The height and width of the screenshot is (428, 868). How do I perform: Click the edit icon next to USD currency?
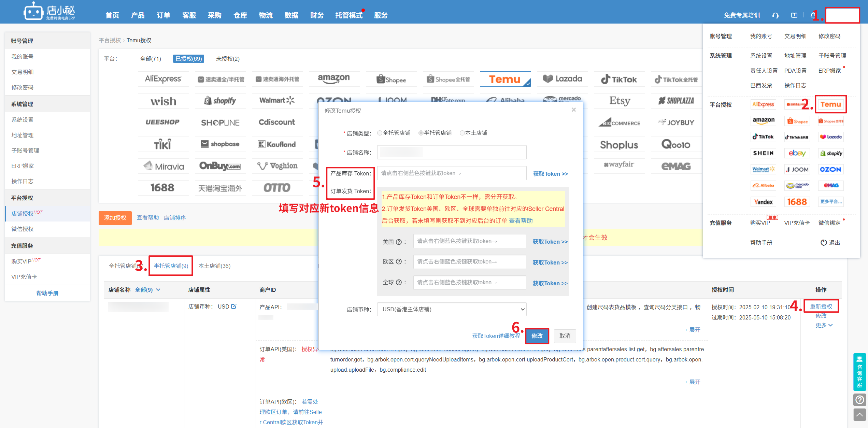pos(234,306)
